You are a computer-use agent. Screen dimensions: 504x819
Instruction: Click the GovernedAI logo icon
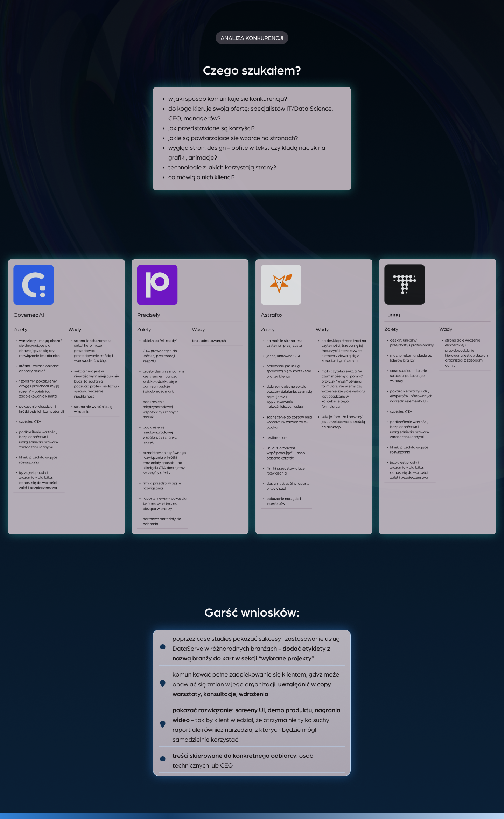34,285
